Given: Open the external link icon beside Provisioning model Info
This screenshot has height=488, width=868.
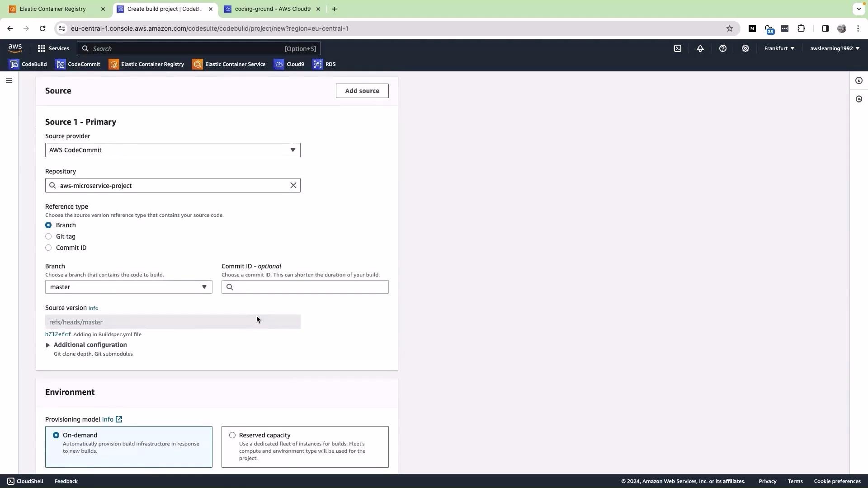Looking at the screenshot, I should (119, 419).
